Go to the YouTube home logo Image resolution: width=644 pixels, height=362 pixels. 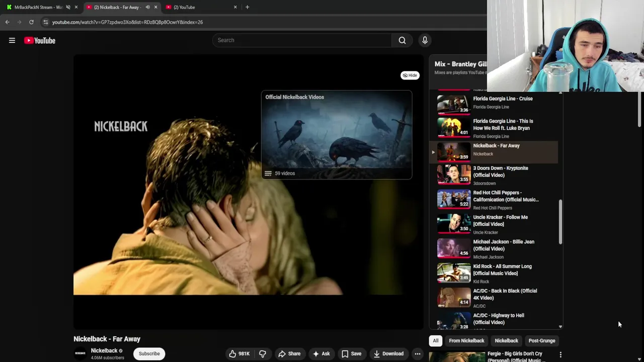click(40, 41)
